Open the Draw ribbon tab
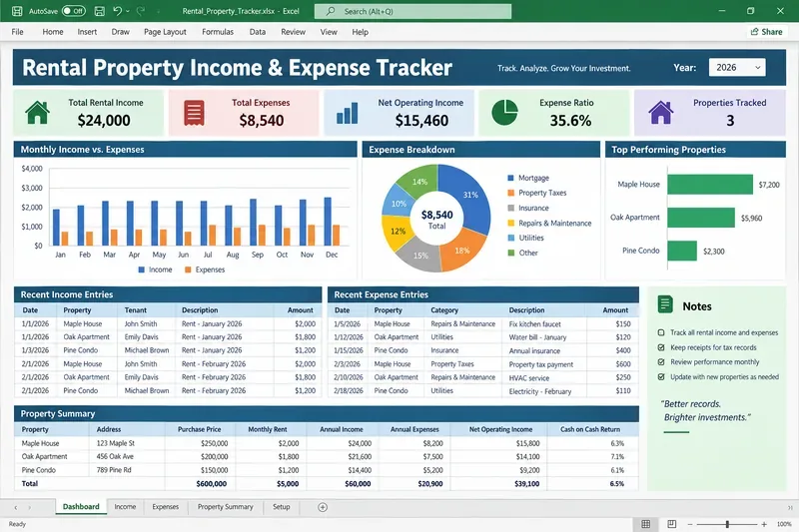 tap(120, 32)
